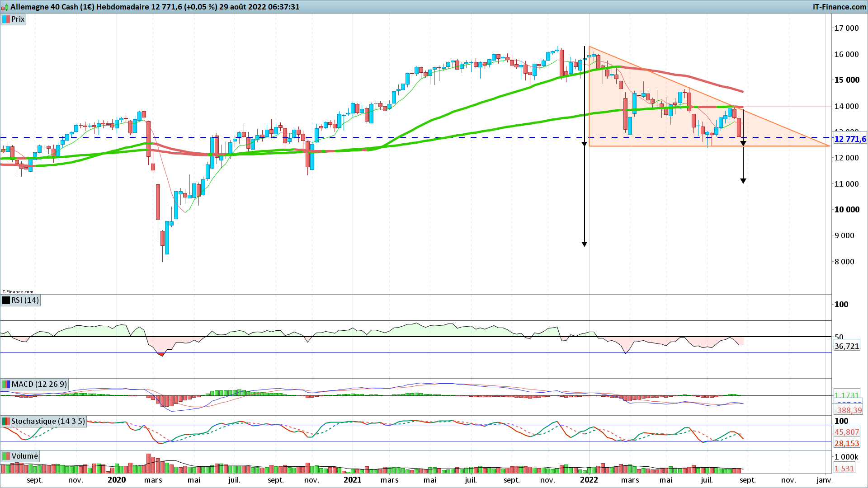Open the Stochastique (14 3 5) label

point(47,421)
